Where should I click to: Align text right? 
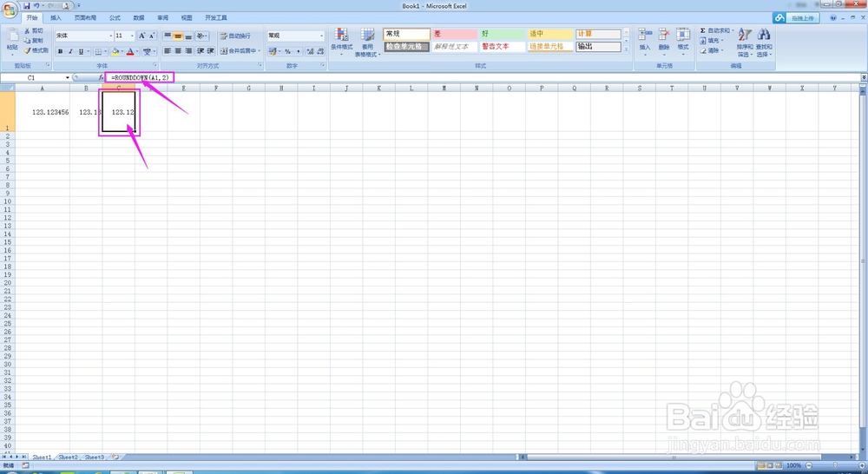point(188,51)
